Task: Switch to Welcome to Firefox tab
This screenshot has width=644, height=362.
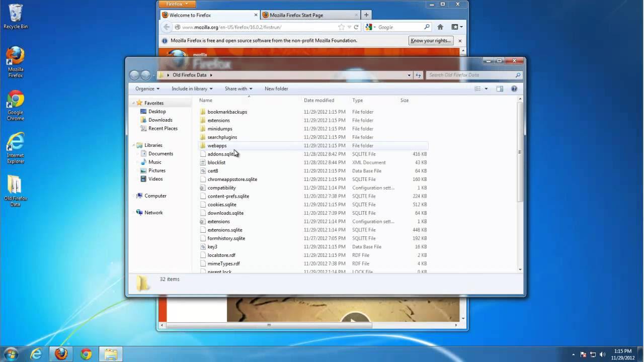Action: point(210,15)
